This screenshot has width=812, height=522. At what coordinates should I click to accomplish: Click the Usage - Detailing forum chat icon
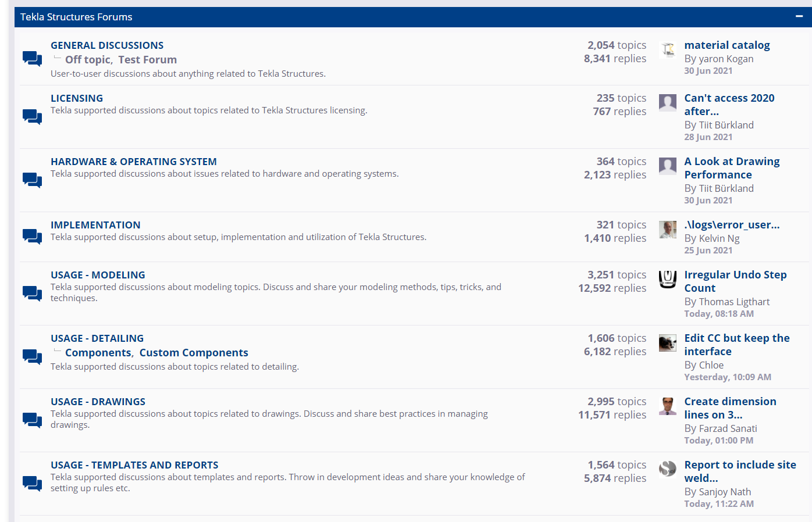[32, 356]
